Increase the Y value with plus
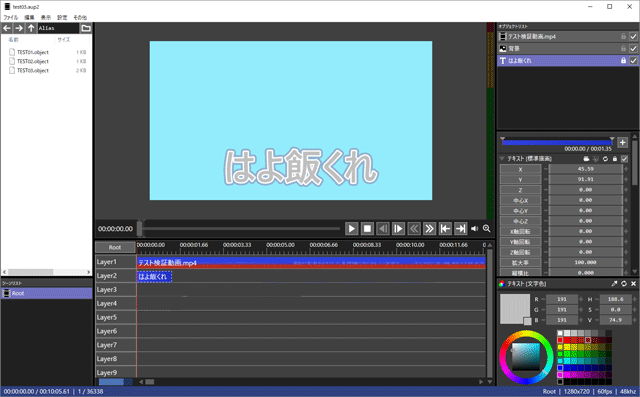This screenshot has height=397, width=640. tap(626, 179)
